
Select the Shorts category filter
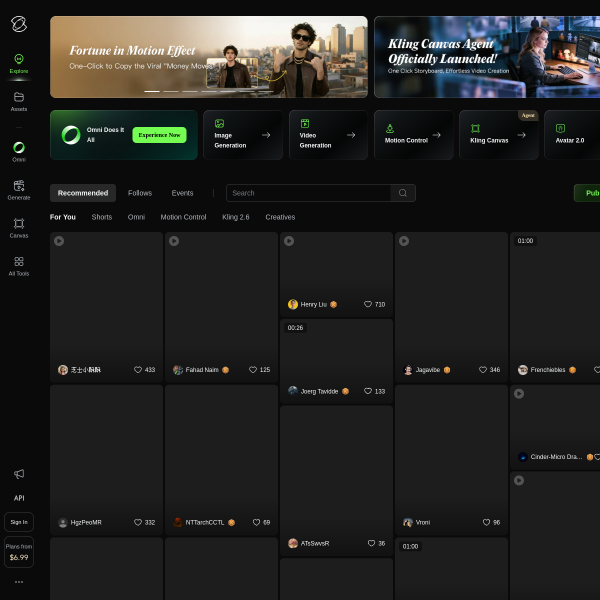tap(102, 217)
